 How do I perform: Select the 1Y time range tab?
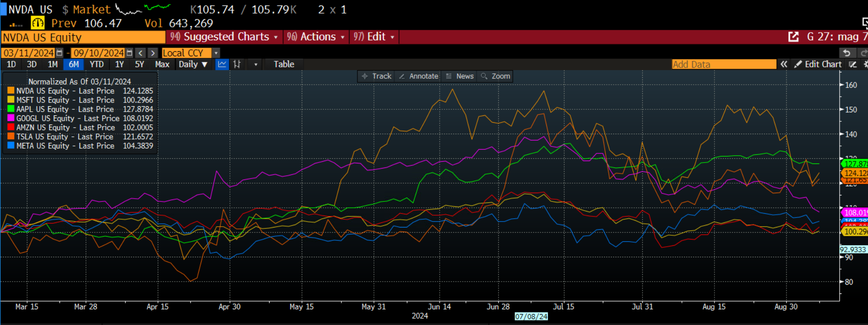(119, 65)
